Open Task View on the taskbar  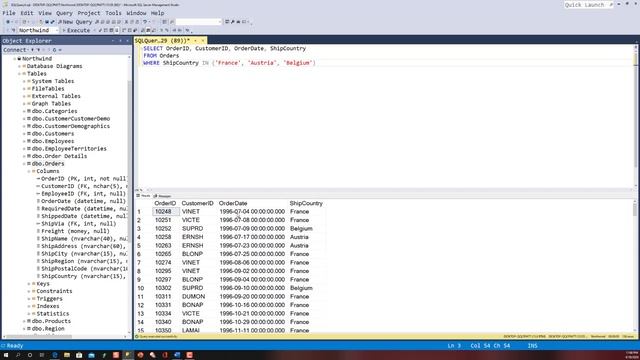coord(42,355)
